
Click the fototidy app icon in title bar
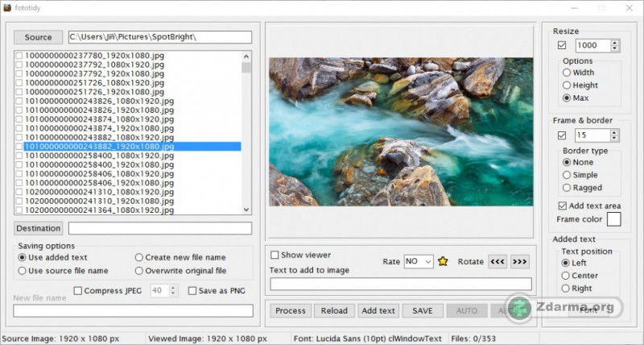(7, 8)
